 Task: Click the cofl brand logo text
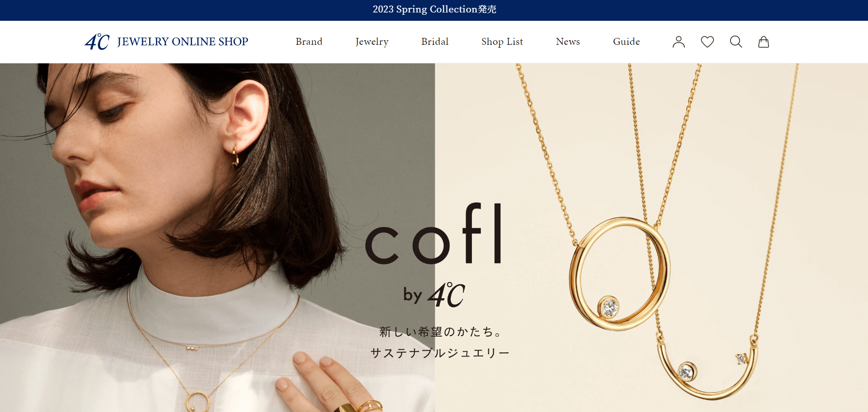click(434, 234)
